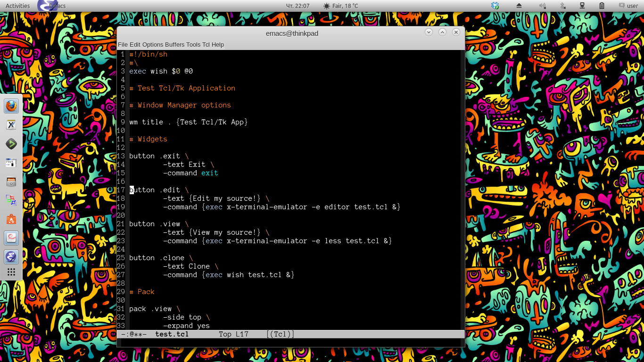Click the emacs@thinkpad window title bar

click(x=292, y=33)
